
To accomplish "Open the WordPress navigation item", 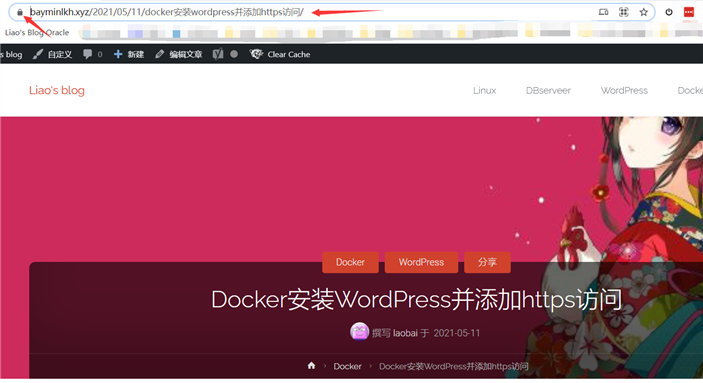I will (x=624, y=91).
